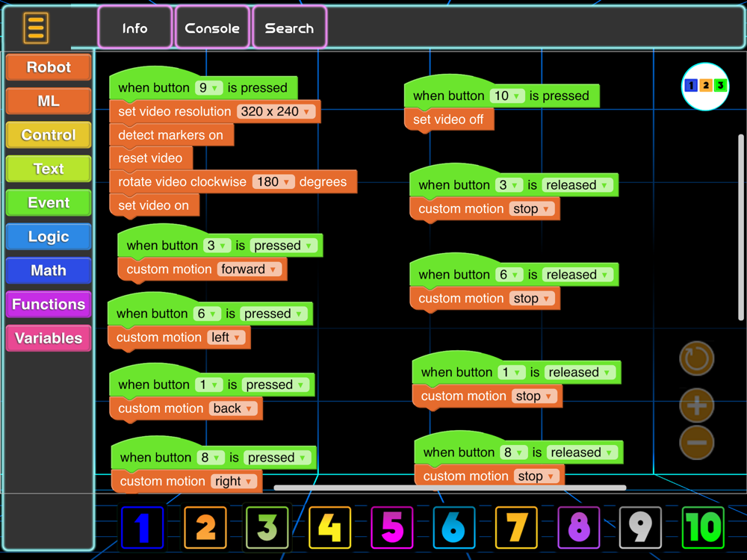This screenshot has height=560, width=747.
Task: Tap the orange number 2 button
Action: point(205,528)
